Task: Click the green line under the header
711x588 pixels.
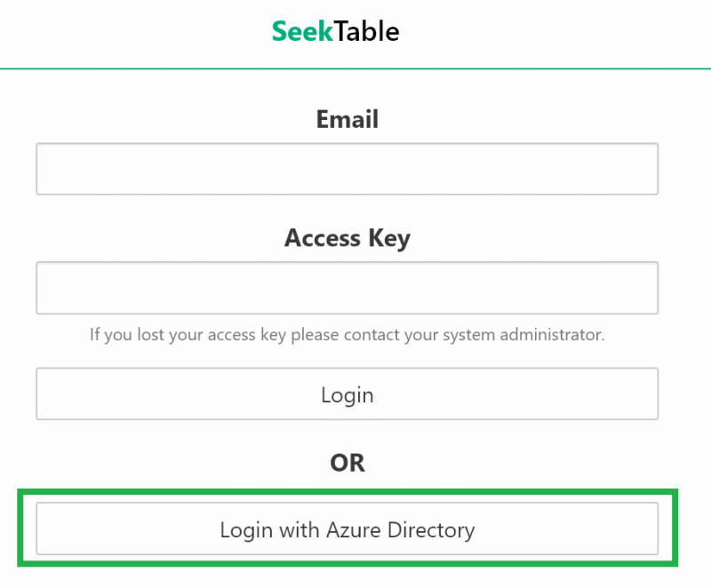Action: [x=355, y=68]
